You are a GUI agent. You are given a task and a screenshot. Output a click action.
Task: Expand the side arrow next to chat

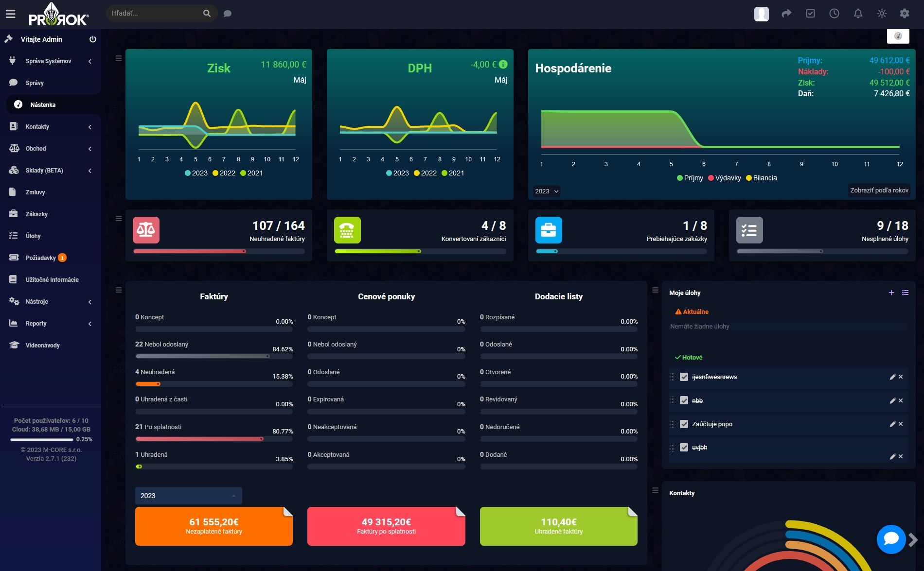(x=913, y=540)
